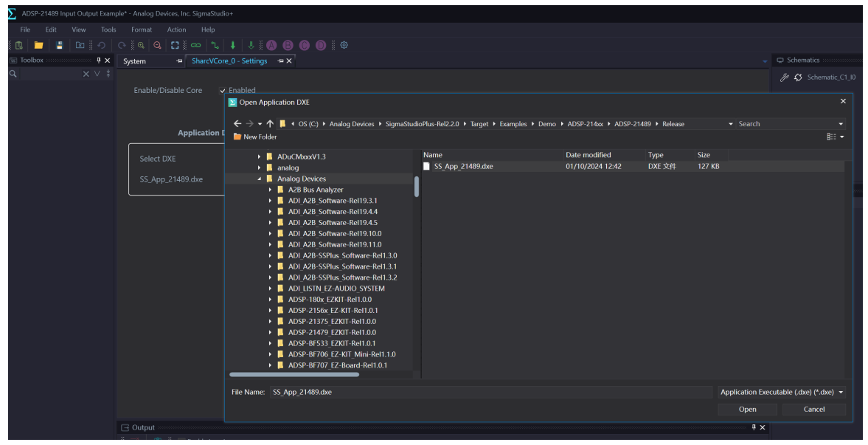Click the outlined green download arrow icon
The height and width of the screenshot is (445, 868).
tap(251, 46)
